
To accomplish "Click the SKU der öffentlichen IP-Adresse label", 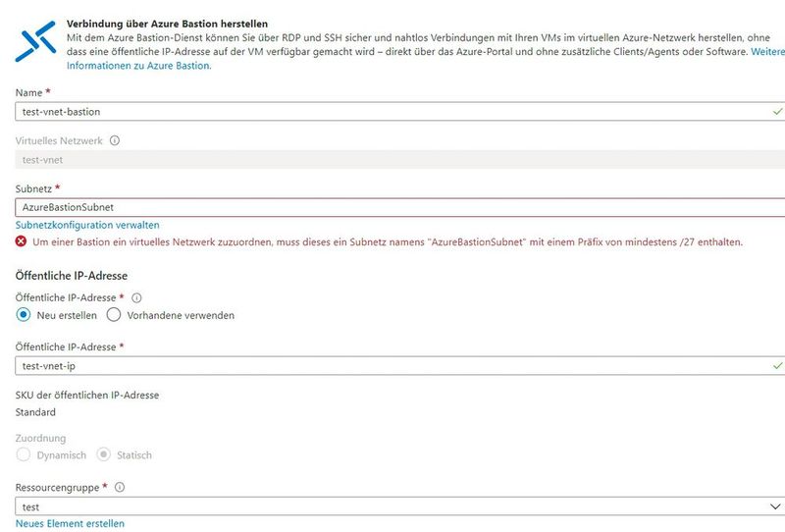I will 87,395.
